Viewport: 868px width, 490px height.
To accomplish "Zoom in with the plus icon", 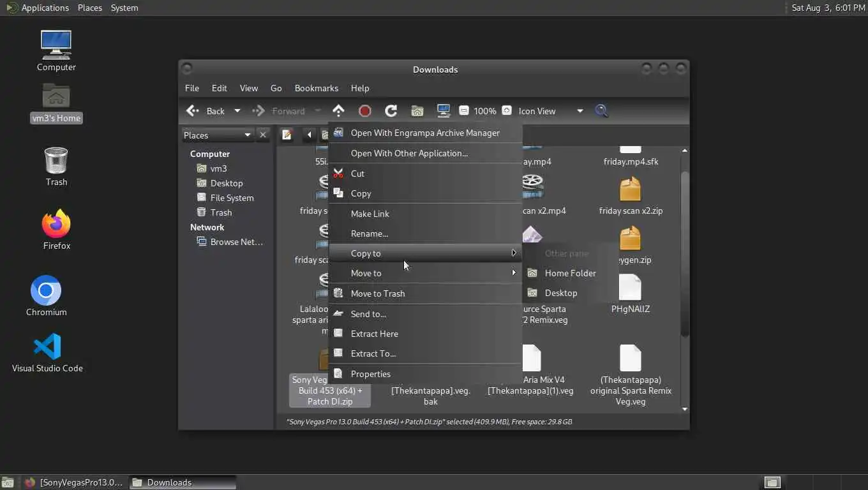I will (x=507, y=110).
